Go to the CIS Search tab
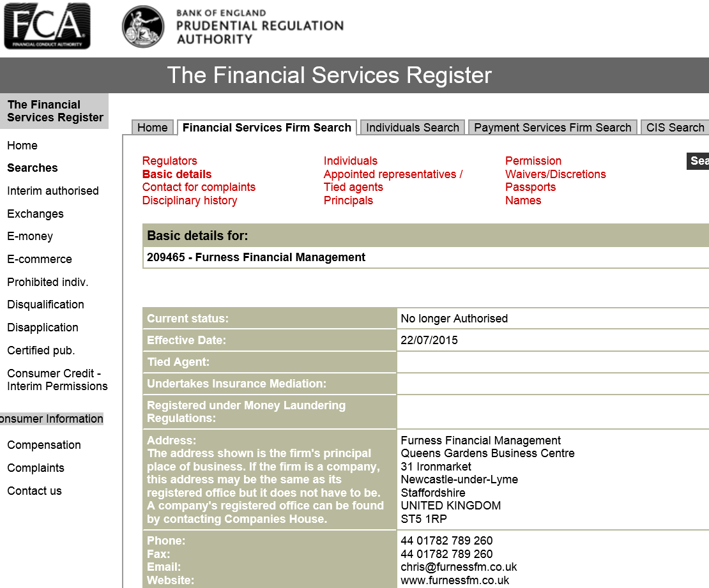This screenshot has width=709, height=588. 675,128
